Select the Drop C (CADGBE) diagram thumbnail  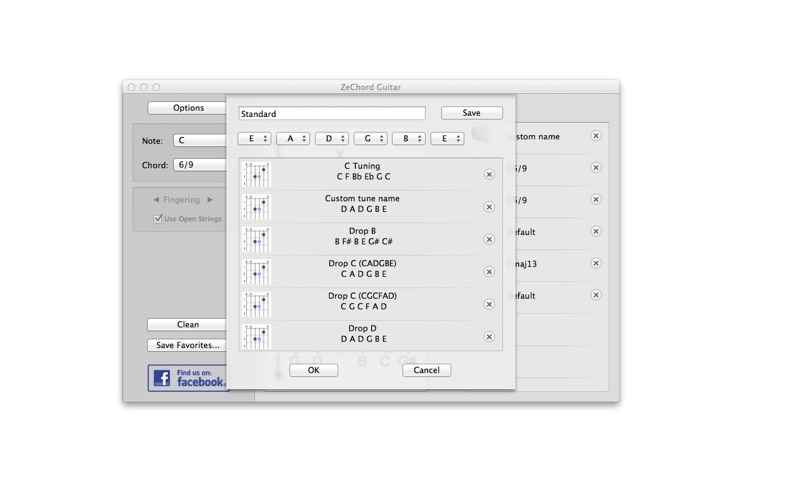[256, 272]
